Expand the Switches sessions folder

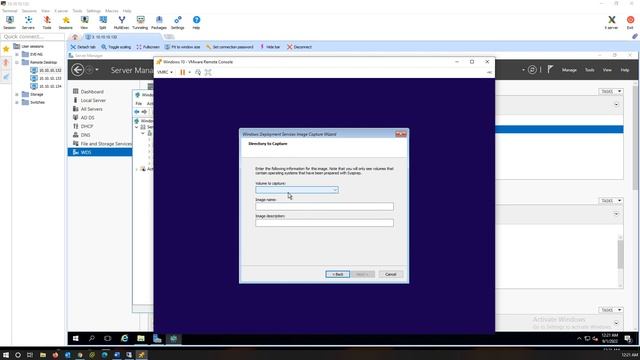pos(17,102)
